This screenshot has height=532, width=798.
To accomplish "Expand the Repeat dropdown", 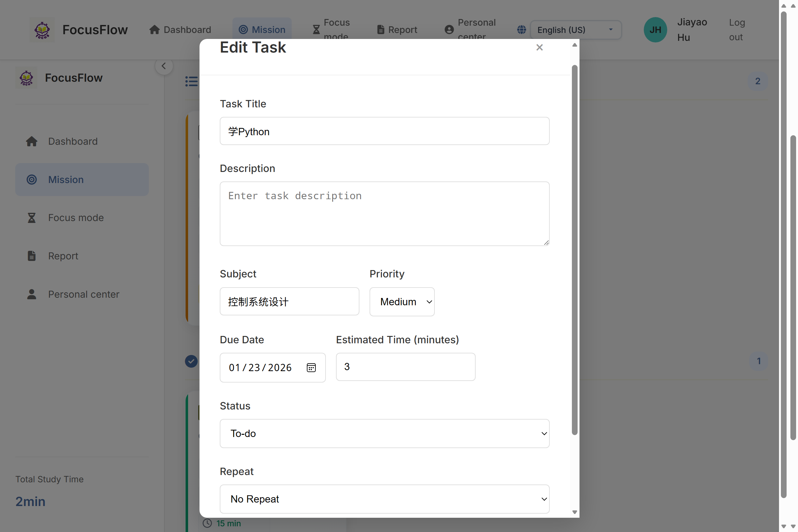I will pos(384,499).
